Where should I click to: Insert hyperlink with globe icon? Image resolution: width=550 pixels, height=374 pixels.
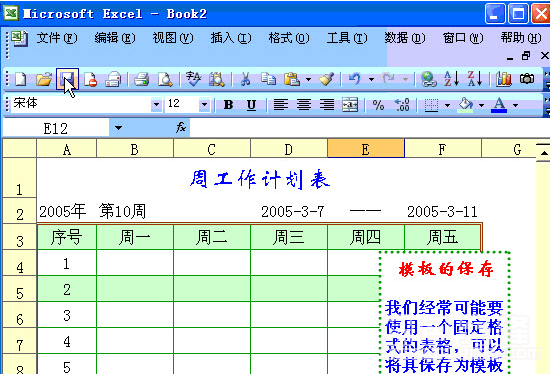428,79
